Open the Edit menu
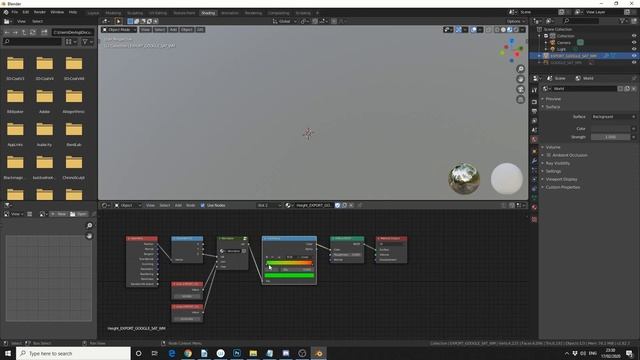 (26, 12)
